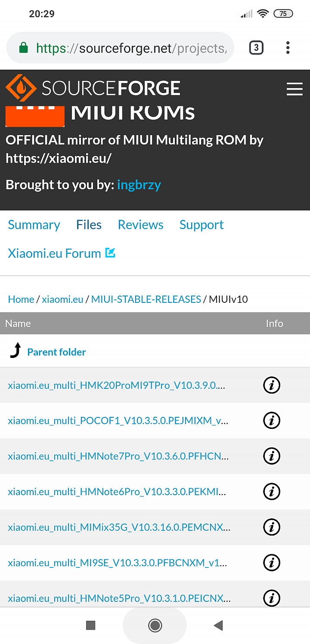310x644 pixels.
Task: Open the Support tab
Action: [x=201, y=225]
